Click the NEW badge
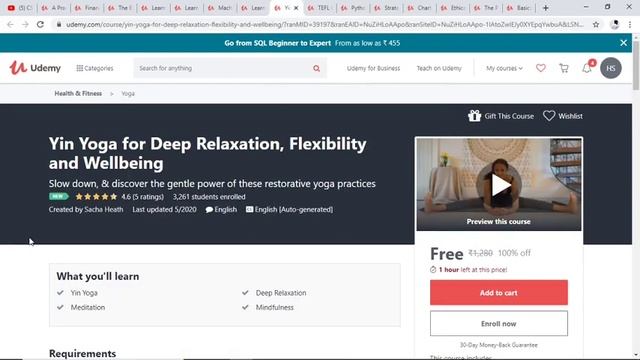Image resolution: width=640 pixels, height=360 pixels. (x=58, y=196)
